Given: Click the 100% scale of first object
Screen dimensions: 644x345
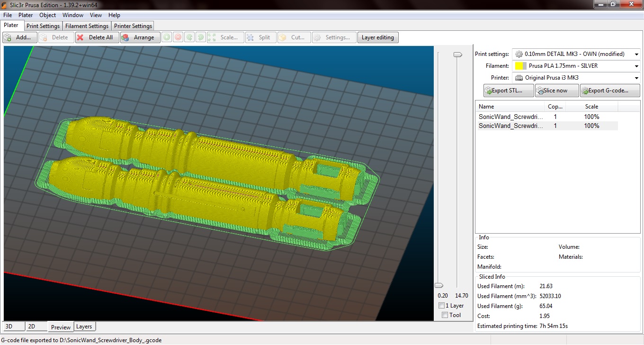Looking at the screenshot, I should pyautogui.click(x=591, y=117).
